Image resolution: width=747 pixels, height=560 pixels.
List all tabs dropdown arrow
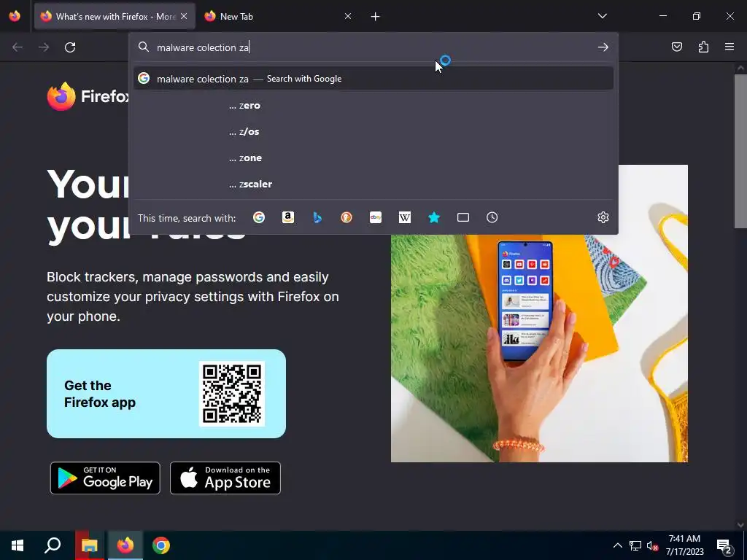click(x=602, y=16)
